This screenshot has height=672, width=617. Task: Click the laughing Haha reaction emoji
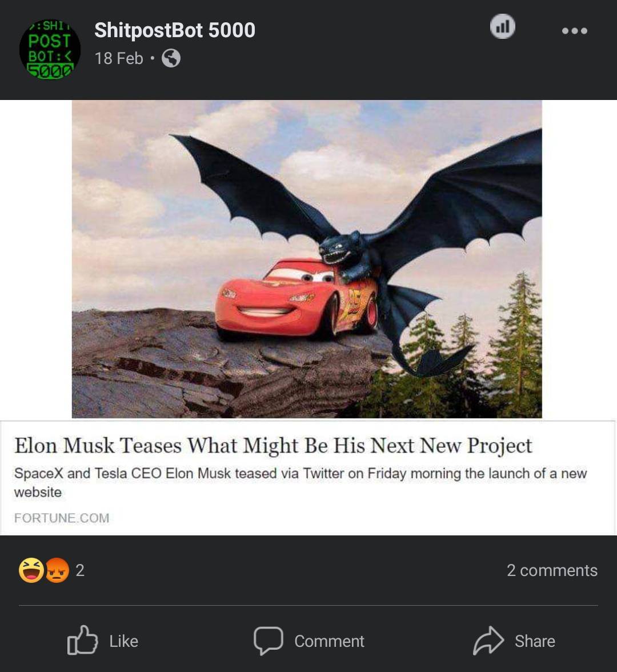[31, 570]
